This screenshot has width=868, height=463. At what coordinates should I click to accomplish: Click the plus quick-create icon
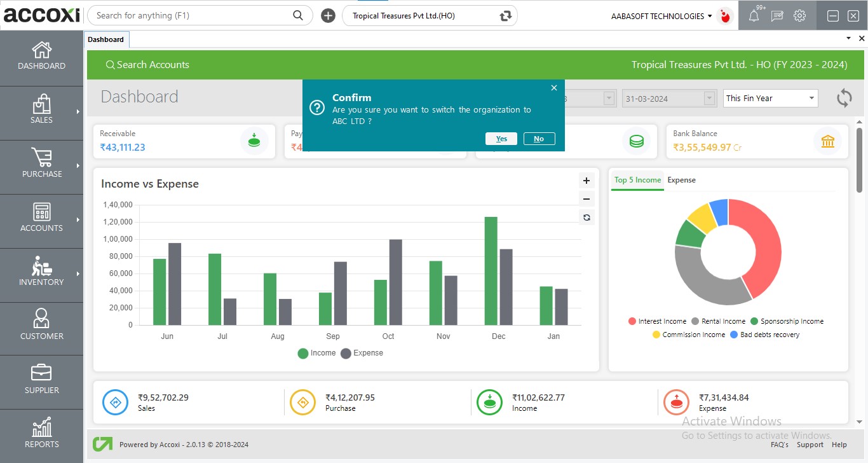(328, 16)
